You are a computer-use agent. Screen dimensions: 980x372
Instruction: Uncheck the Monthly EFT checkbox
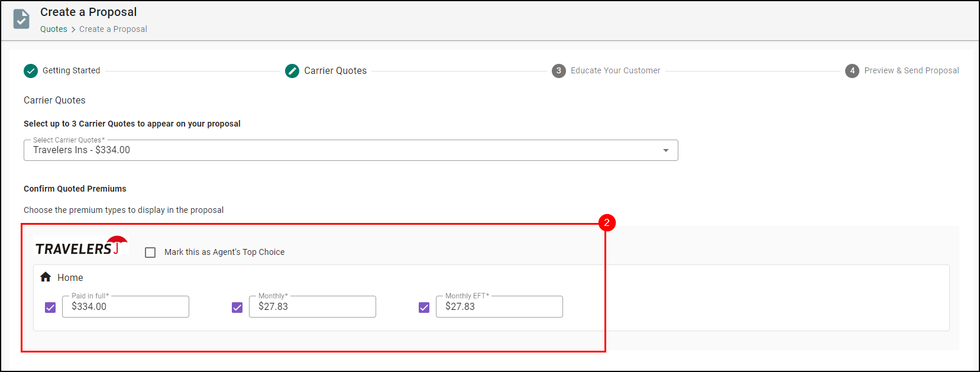(424, 308)
